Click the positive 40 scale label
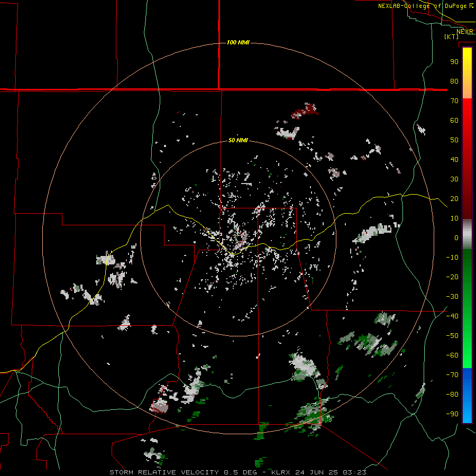Image resolution: width=476 pixels, height=476 pixels. (454, 159)
